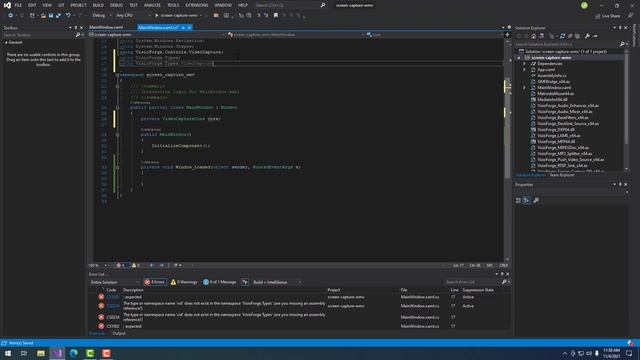Click the bookmark toolbar icon
This screenshot has height=360, width=640.
pos(276,16)
